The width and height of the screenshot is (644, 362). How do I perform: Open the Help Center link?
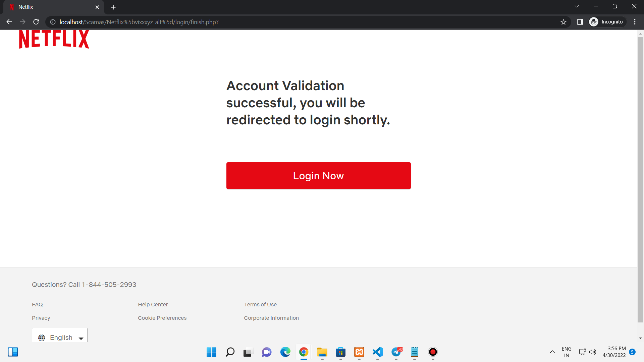(x=153, y=304)
